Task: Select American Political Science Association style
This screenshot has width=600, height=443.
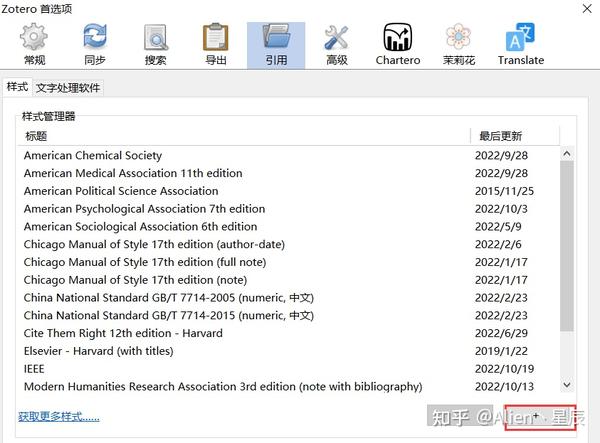Action: click(288, 191)
